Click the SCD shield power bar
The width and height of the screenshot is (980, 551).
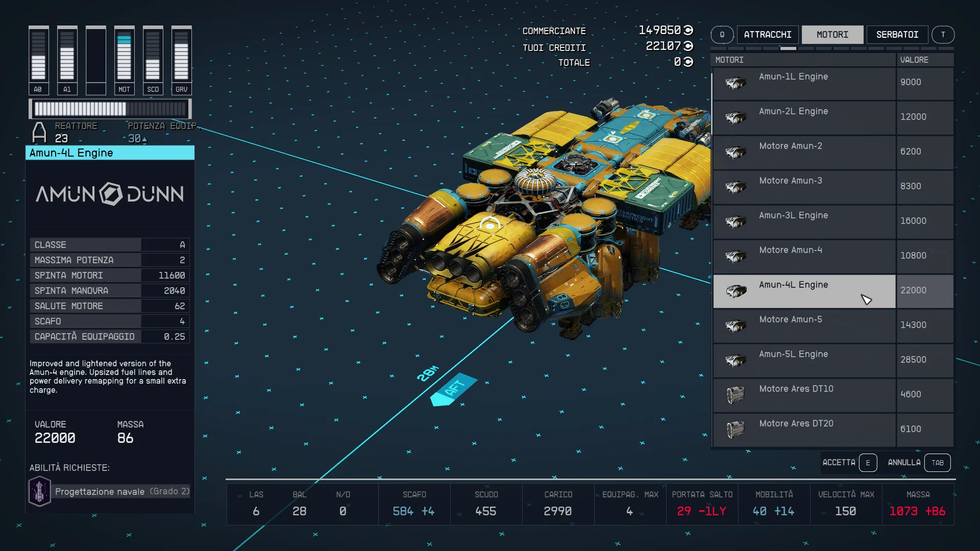(x=153, y=60)
